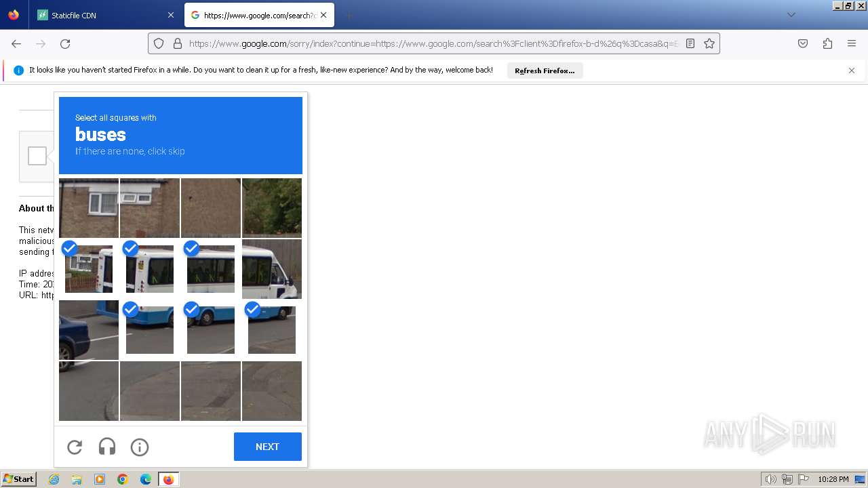Restore down the Firefox window

[848, 5]
